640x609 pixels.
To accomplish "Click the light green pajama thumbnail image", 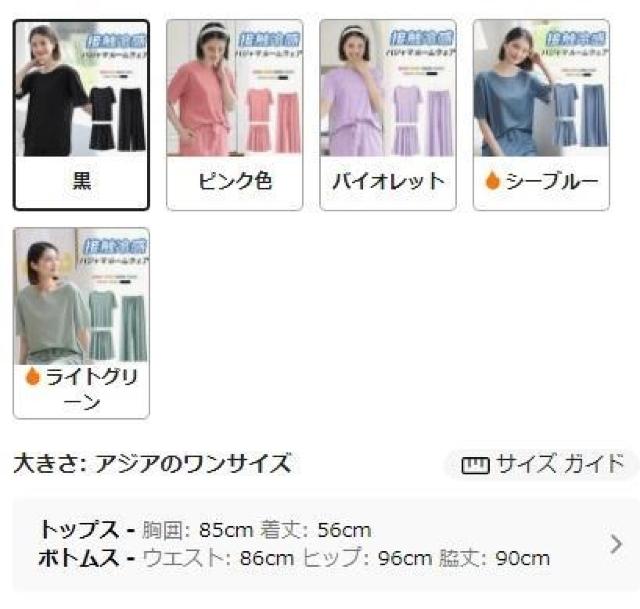I will pyautogui.click(x=81, y=296).
